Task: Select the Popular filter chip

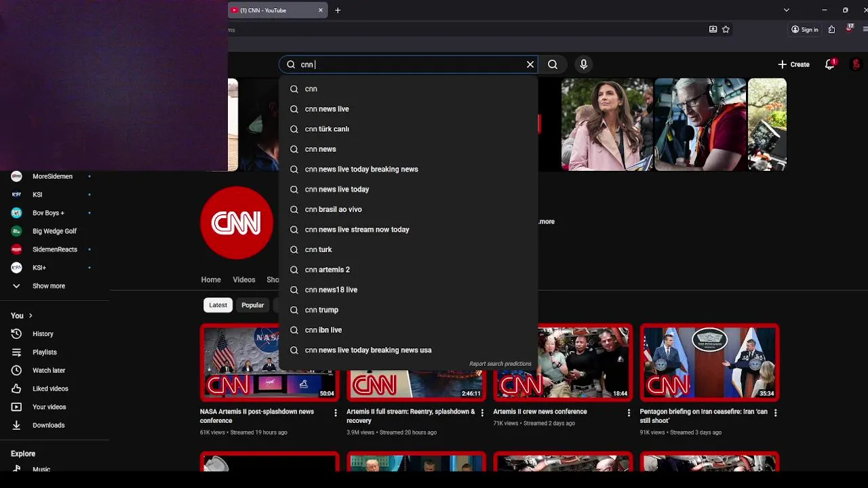Action: [253, 305]
